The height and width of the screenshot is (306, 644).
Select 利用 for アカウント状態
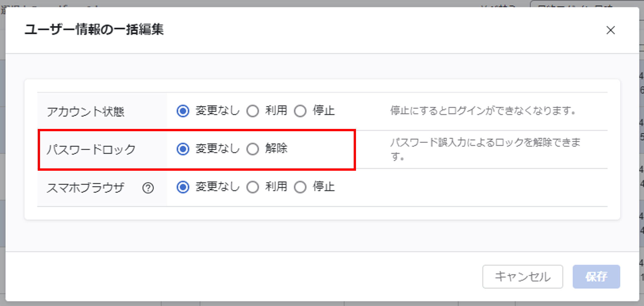pyautogui.click(x=253, y=111)
